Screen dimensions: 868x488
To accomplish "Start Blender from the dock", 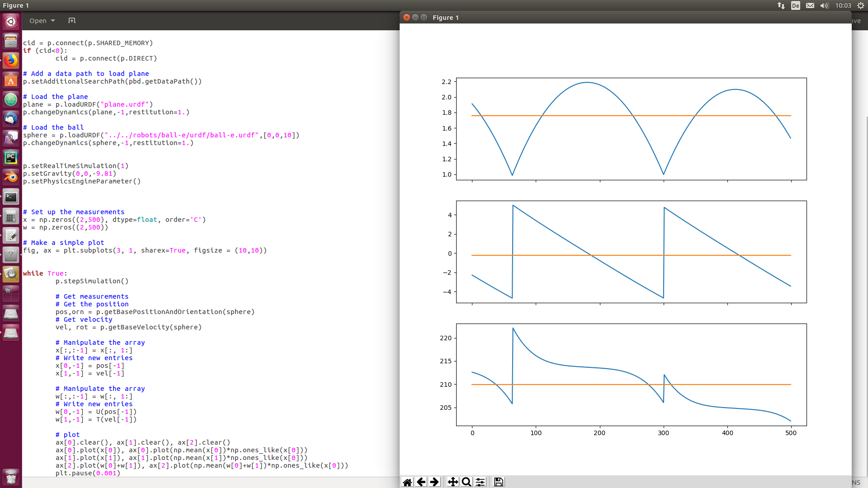I will click(11, 177).
